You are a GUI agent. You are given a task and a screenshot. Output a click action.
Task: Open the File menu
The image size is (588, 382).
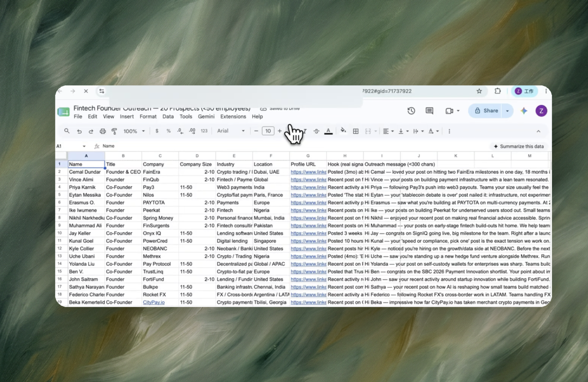(78, 116)
